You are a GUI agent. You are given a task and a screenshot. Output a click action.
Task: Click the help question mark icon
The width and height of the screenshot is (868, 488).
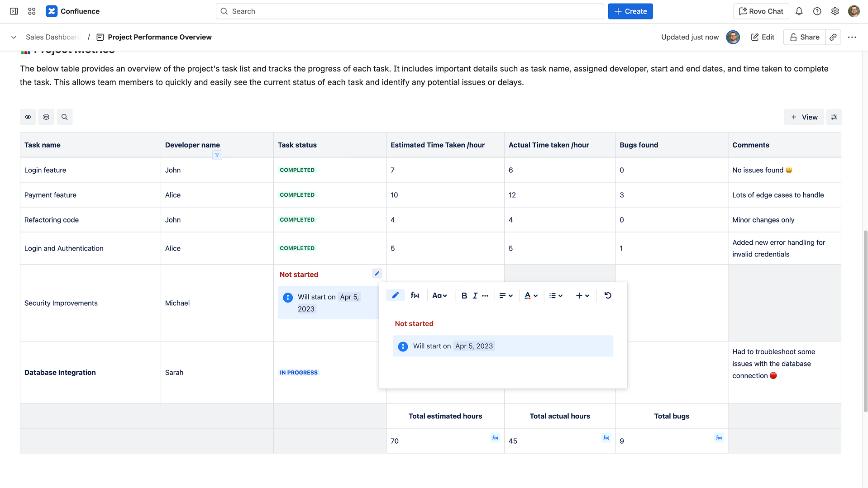(817, 11)
